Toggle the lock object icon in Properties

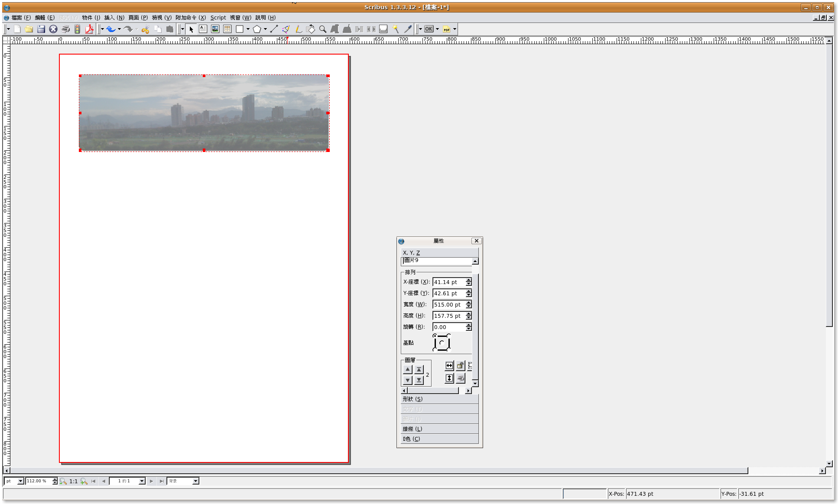(x=461, y=366)
